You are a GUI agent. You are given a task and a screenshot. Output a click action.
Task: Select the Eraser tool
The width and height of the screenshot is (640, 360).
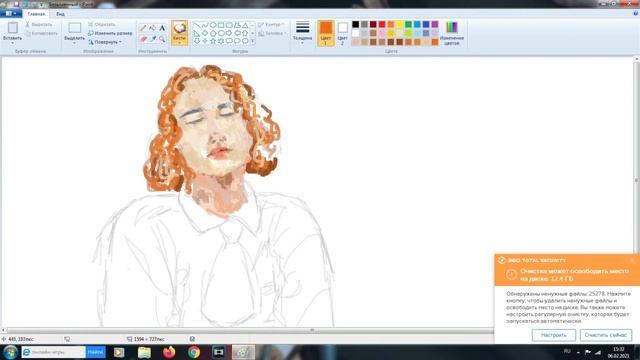click(x=143, y=39)
